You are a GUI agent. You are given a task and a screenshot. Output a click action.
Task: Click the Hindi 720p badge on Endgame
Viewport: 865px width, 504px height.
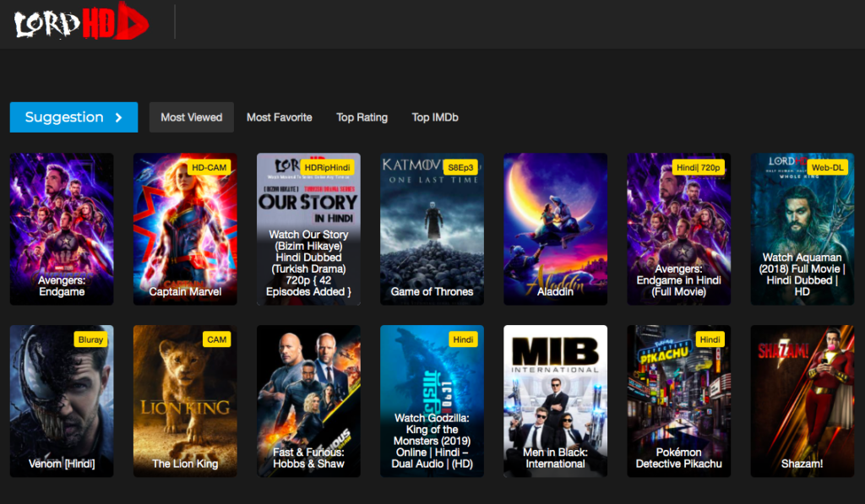coord(698,168)
